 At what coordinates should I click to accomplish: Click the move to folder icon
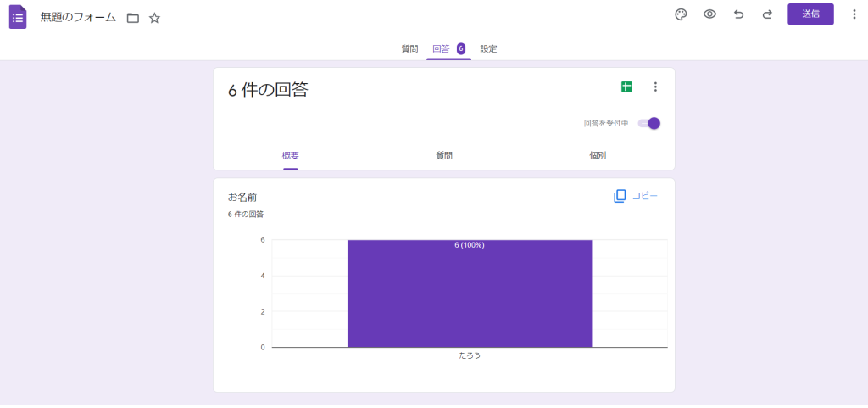point(133,18)
